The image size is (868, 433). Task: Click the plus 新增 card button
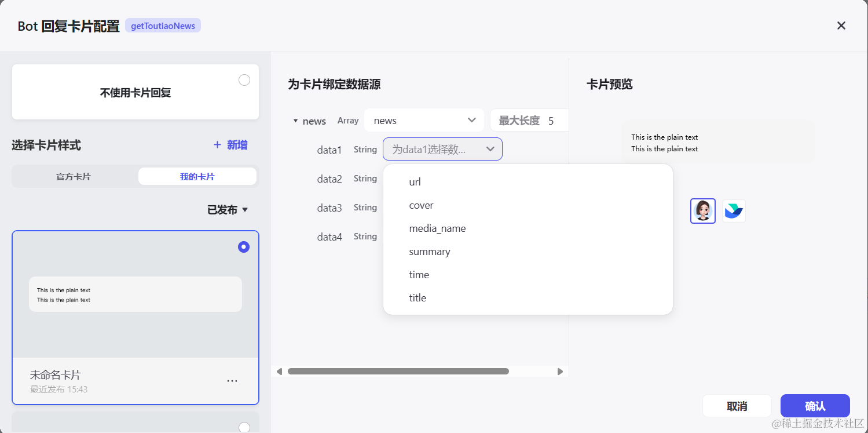pos(230,145)
